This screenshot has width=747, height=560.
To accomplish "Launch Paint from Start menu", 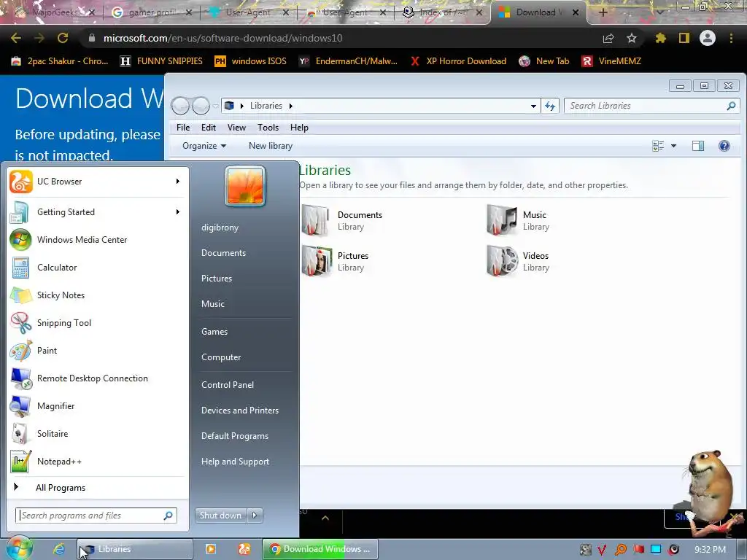I will (x=98, y=351).
